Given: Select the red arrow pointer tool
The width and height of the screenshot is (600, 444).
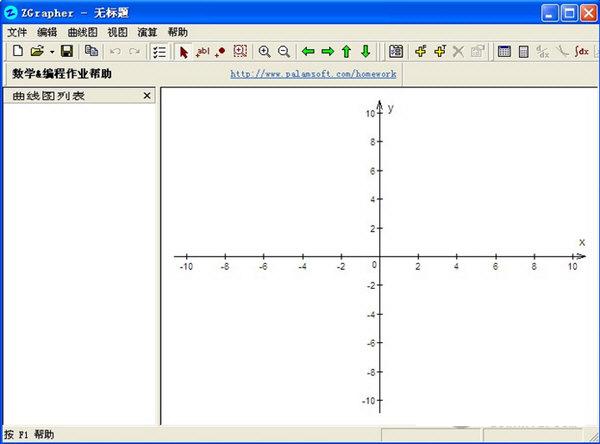Looking at the screenshot, I should [183, 51].
